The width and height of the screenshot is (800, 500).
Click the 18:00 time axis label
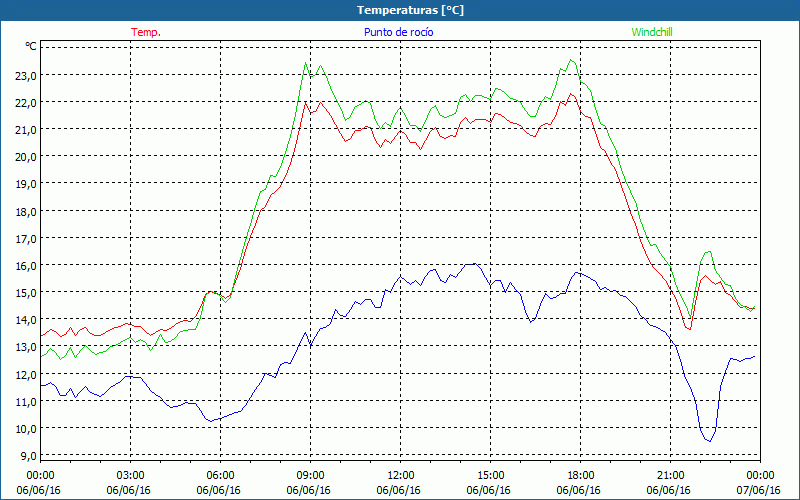pyautogui.click(x=581, y=476)
